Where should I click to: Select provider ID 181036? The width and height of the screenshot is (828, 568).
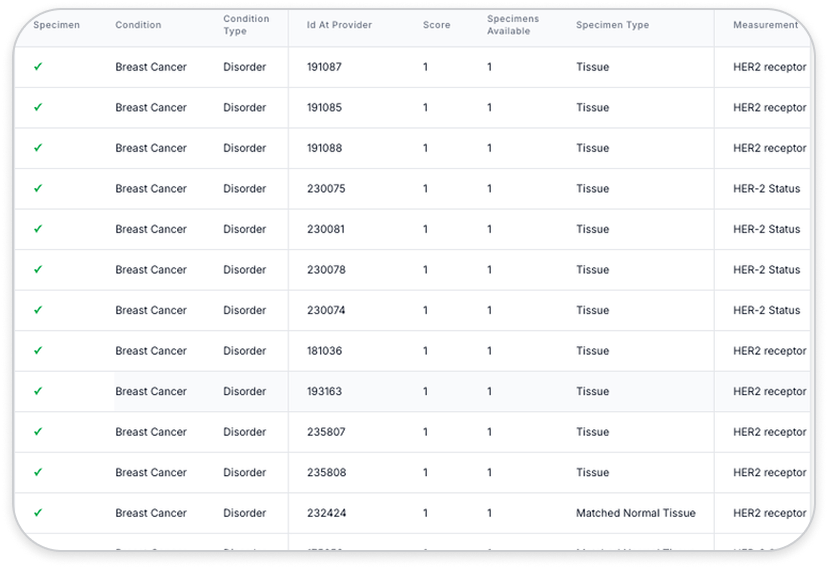click(324, 351)
